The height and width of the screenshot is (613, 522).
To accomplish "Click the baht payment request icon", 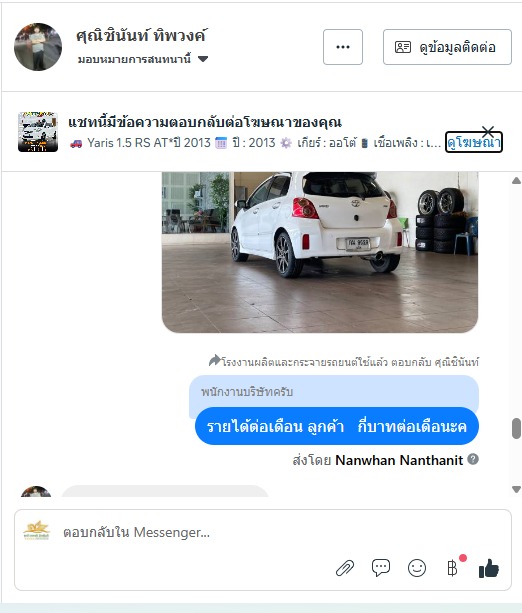I will click(452, 568).
